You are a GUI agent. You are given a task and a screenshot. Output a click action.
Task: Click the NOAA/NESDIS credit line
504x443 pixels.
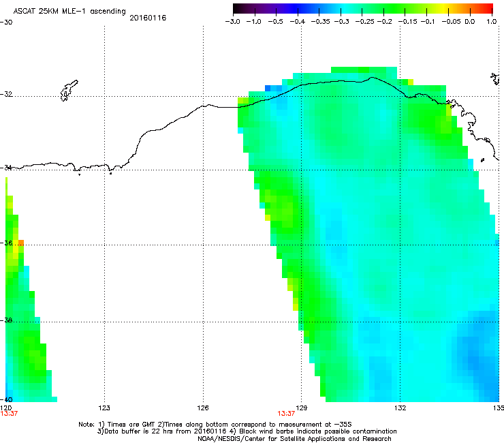coord(294,439)
